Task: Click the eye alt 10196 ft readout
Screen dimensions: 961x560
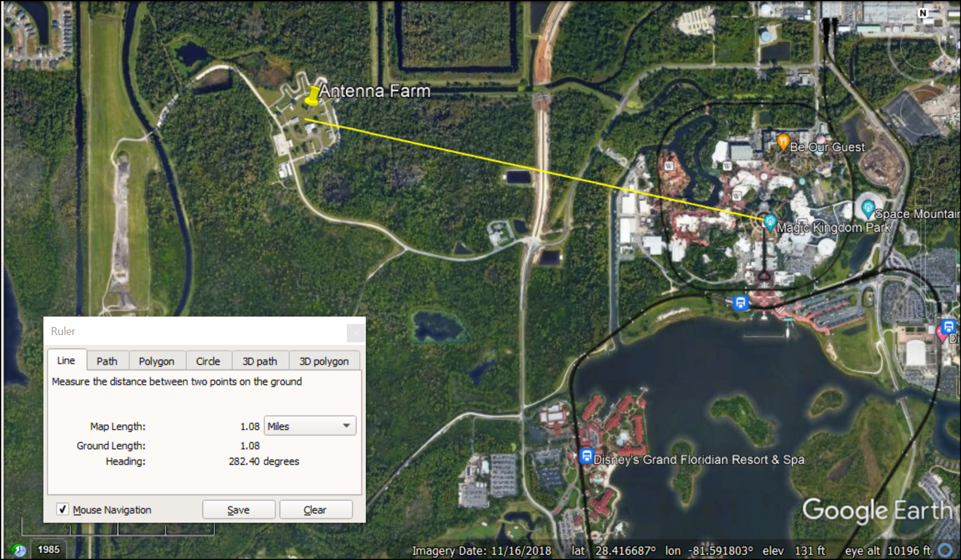Action: pos(888,551)
